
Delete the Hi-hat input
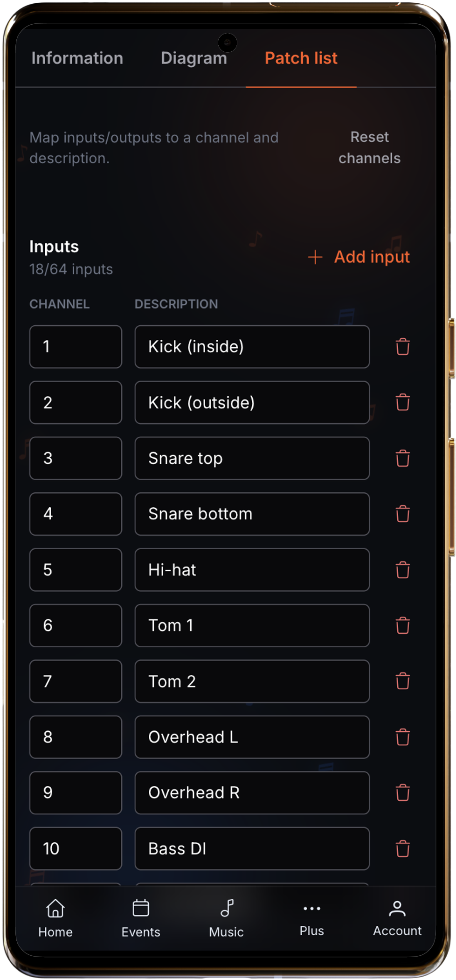click(402, 570)
